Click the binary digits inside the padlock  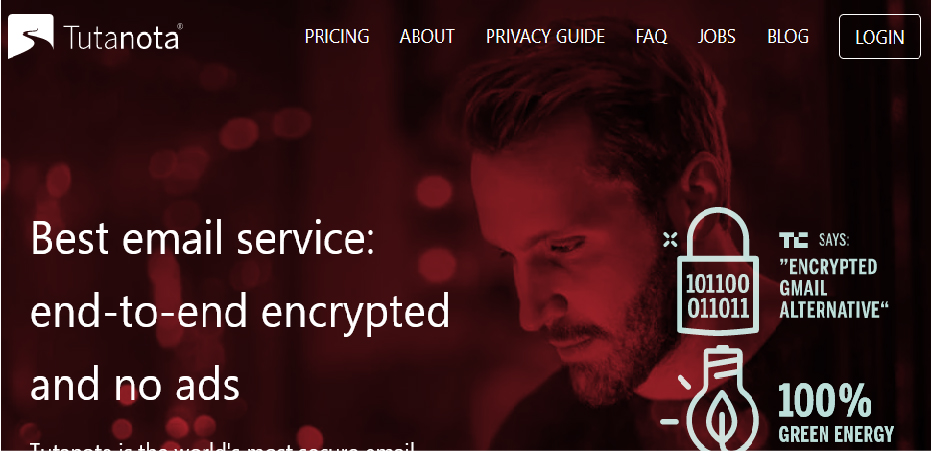coord(717,297)
